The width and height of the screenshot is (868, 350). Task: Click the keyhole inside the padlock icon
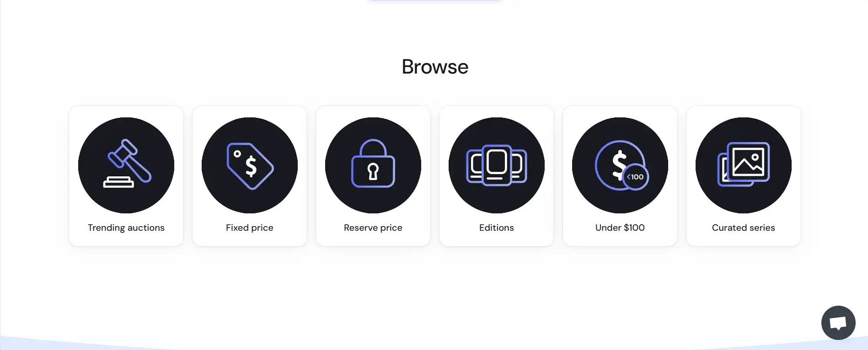point(373,171)
